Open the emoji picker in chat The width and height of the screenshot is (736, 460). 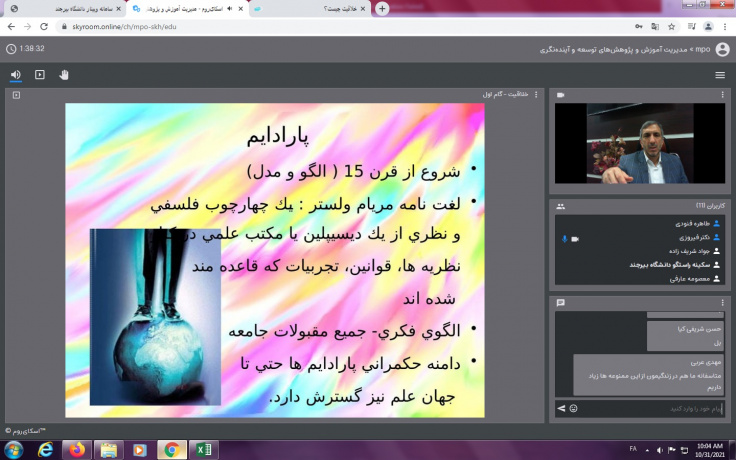pyautogui.click(x=573, y=408)
